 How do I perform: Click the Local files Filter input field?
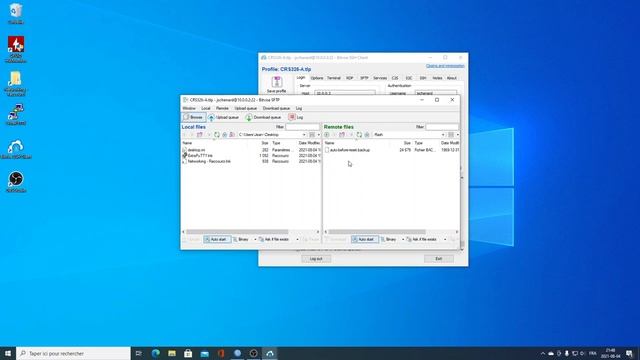tap(302, 127)
